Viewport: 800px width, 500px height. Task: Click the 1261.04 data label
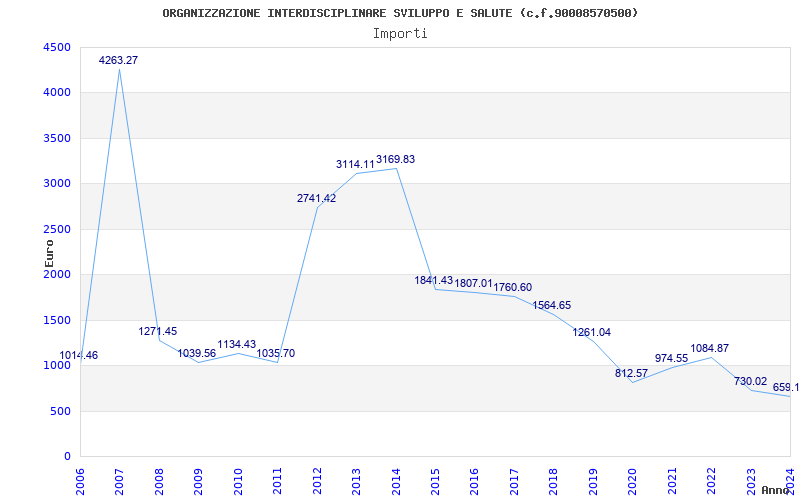click(592, 333)
